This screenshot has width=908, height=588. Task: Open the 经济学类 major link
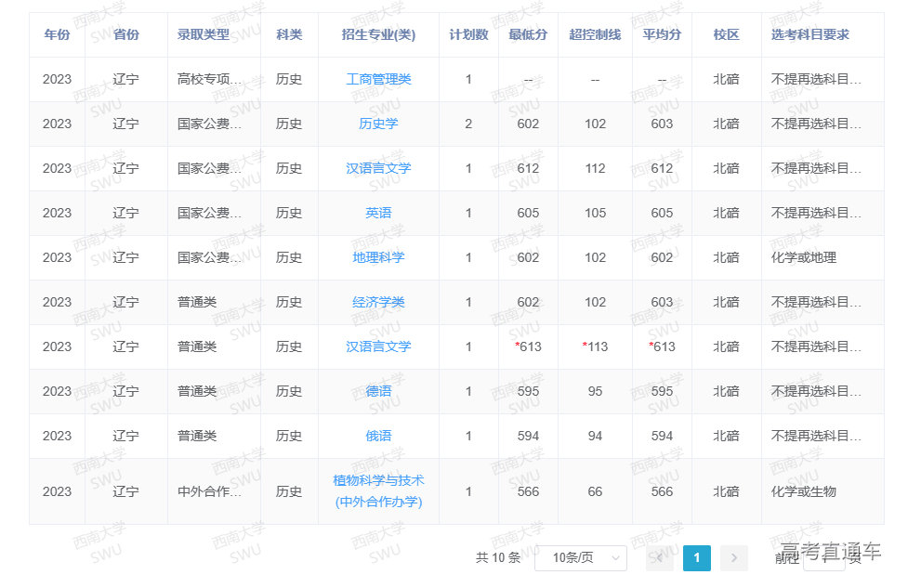378,302
